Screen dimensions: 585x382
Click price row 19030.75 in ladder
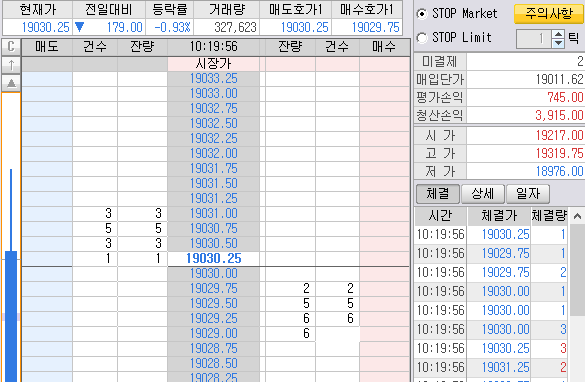point(213,228)
